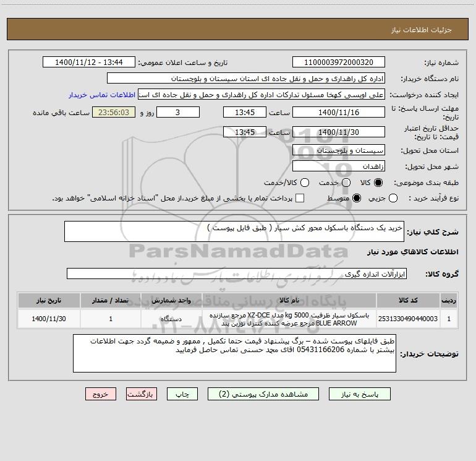Click the شماره نیاز label
The image size is (476, 461).
(x=441, y=62)
